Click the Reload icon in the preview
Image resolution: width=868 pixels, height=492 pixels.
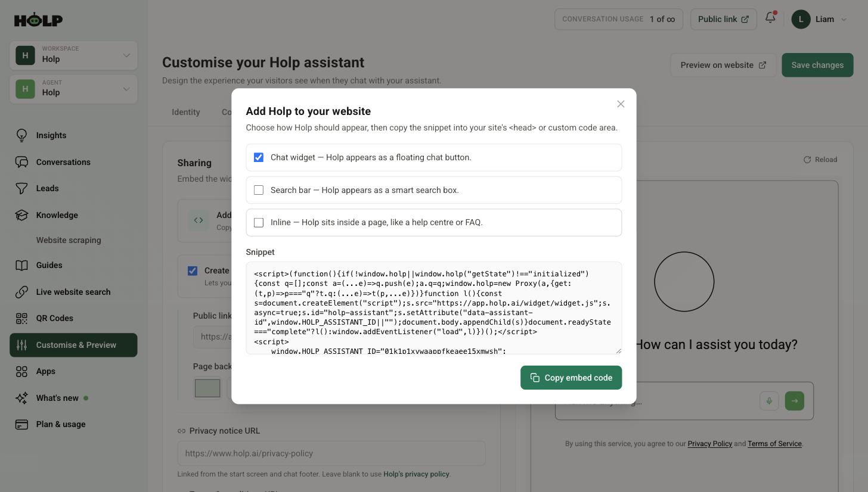[807, 160]
